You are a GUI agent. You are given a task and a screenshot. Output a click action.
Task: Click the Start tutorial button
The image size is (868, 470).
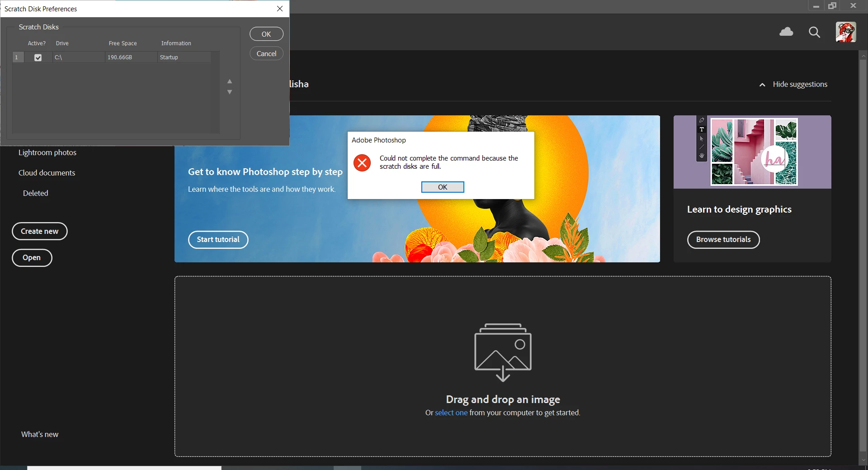(218, 240)
